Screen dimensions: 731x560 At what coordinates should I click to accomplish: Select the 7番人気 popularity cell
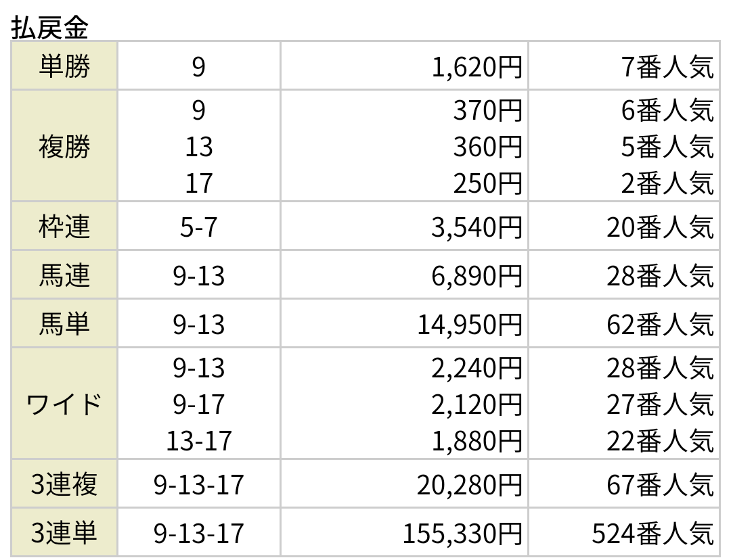(667, 67)
